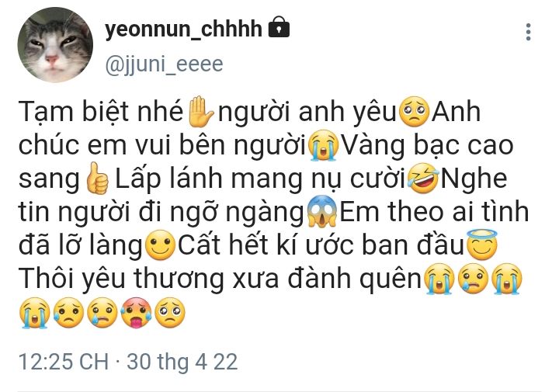Click the phrase Vàng bạc cao
This screenshot has height=392, width=559.
[428, 145]
